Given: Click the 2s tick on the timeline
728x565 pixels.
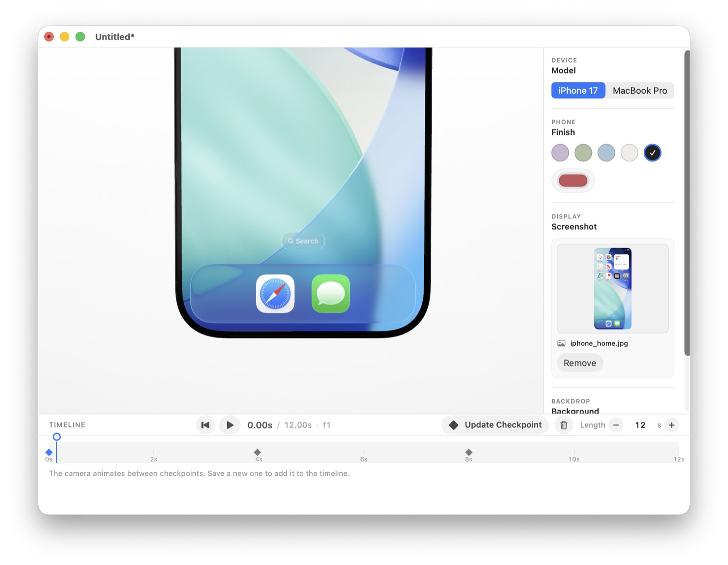Looking at the screenshot, I should [154, 457].
